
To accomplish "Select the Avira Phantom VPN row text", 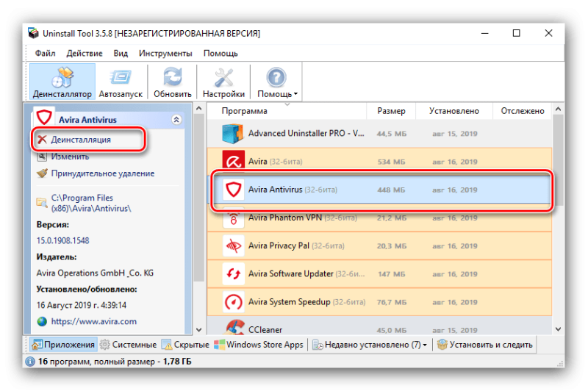I will [303, 218].
